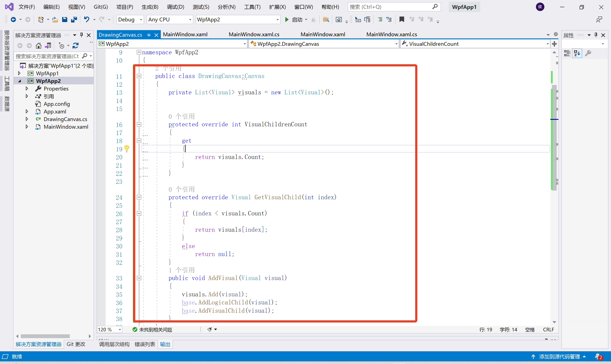The height and width of the screenshot is (364, 611).
Task: Click the Properties panel wrench icon
Action: 588,53
